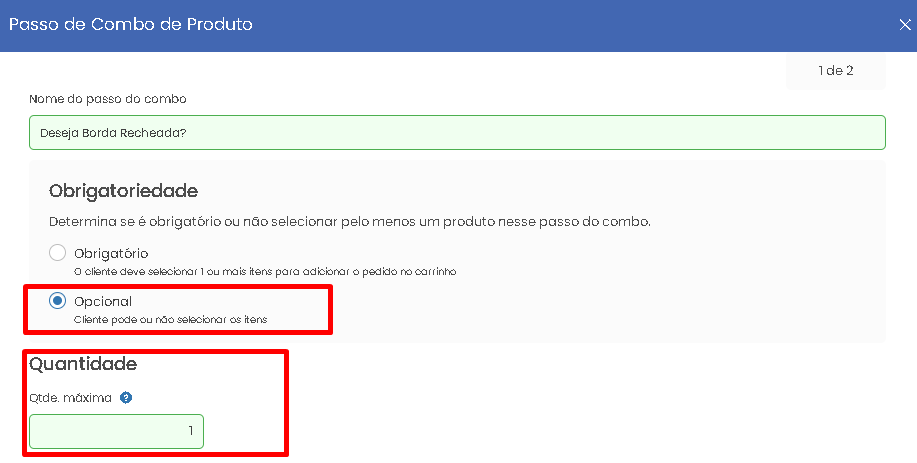The width and height of the screenshot is (917, 463).
Task: Select the Opcional radio button
Action: tap(57, 301)
